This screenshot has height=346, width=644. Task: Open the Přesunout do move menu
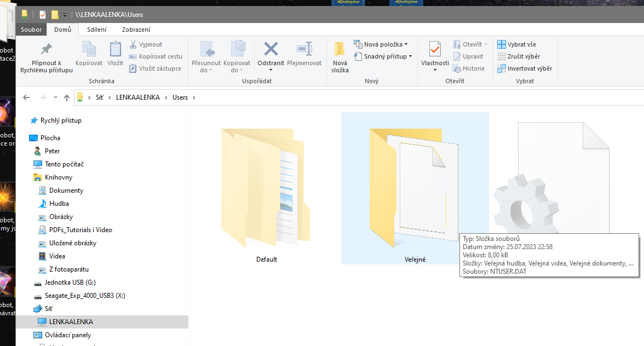206,56
